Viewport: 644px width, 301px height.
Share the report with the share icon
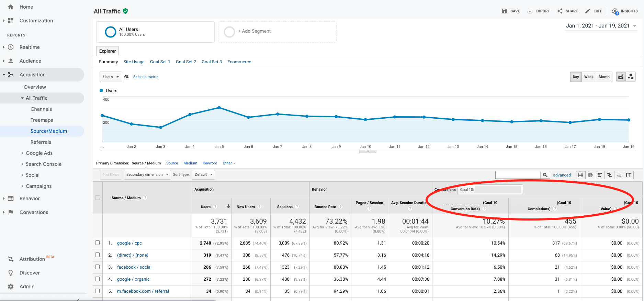(560, 11)
